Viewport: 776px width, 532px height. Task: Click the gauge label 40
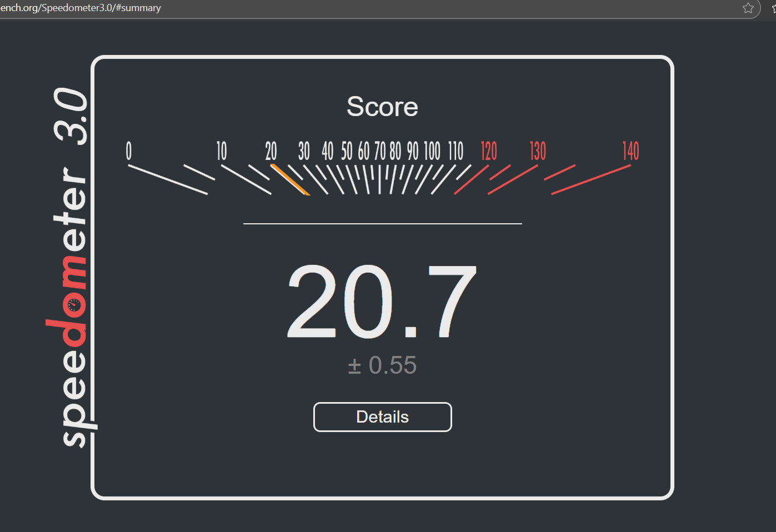328,151
